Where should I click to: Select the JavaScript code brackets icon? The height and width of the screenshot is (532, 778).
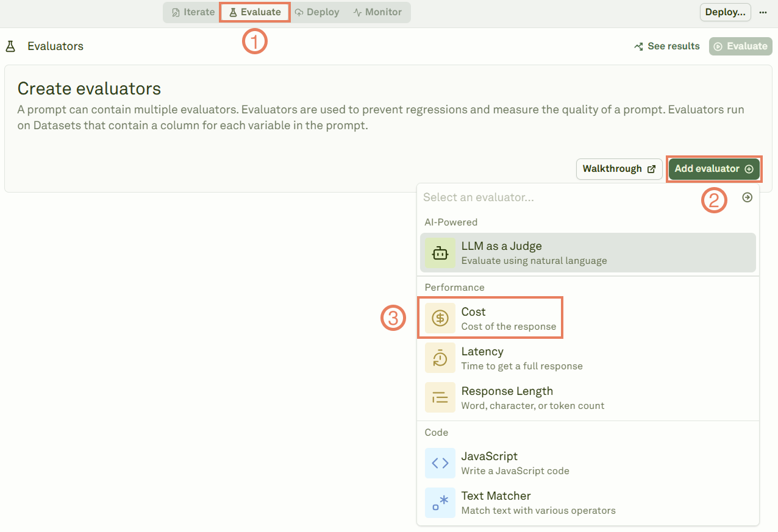pos(440,463)
